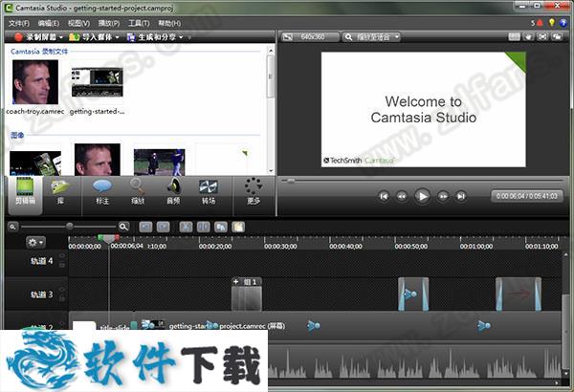Click the 生成和分享 produce and share button
The image size is (574, 392).
pyautogui.click(x=151, y=37)
